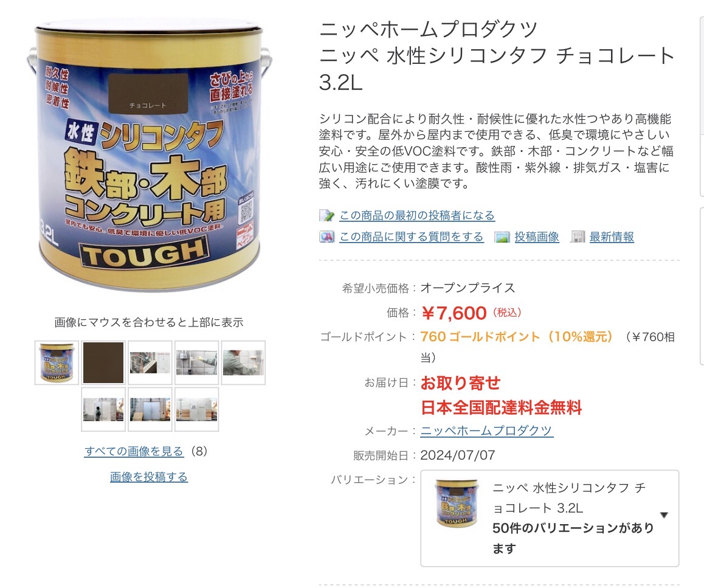Select the first paint can thumbnail
This screenshot has height=588, width=704.
(x=57, y=362)
